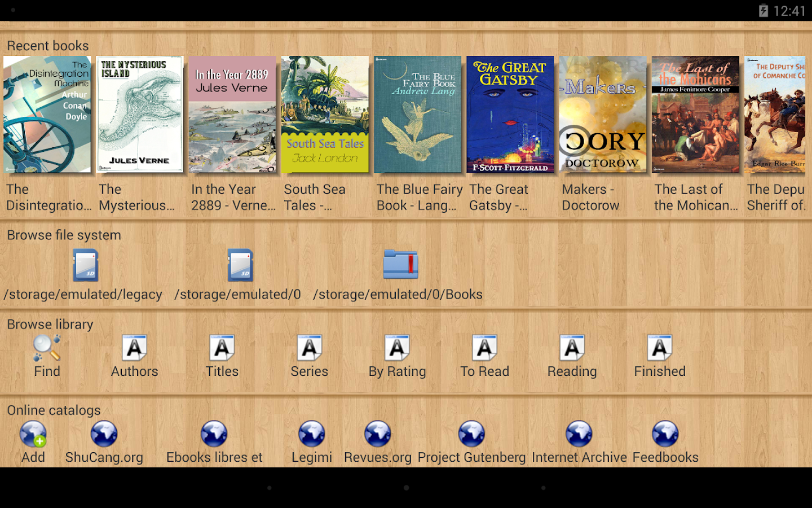Screen dimensions: 812x508
Task: Open the Legimi catalog globe
Action: [312, 434]
